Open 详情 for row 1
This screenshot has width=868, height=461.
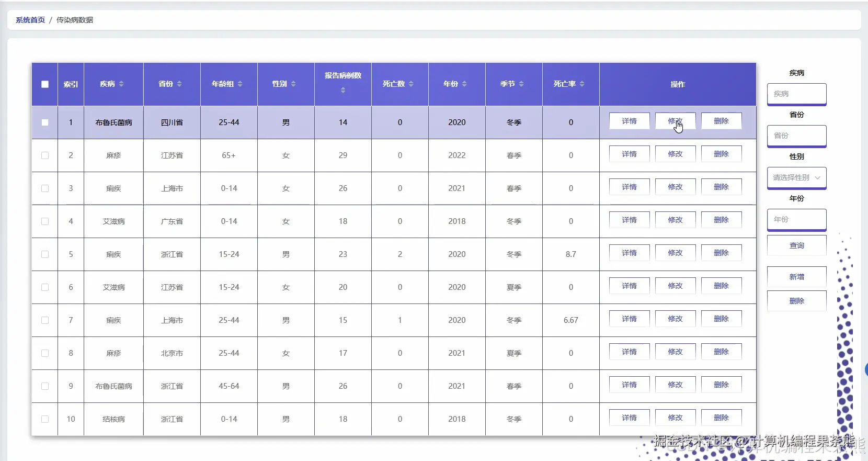[x=629, y=121]
